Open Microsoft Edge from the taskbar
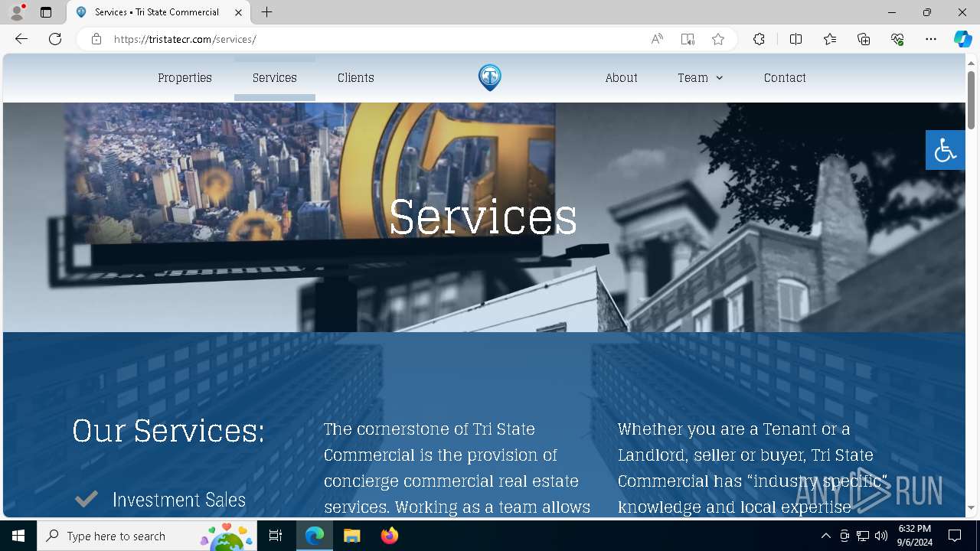 click(315, 536)
